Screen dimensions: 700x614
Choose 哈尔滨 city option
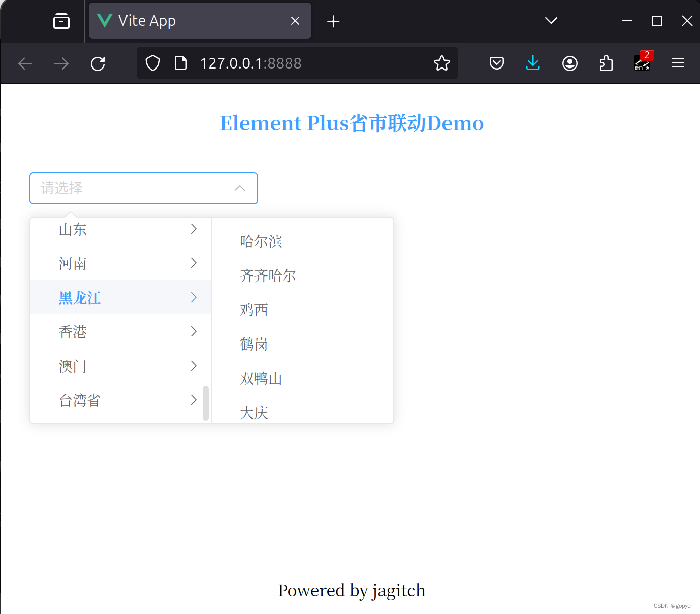(x=302, y=241)
